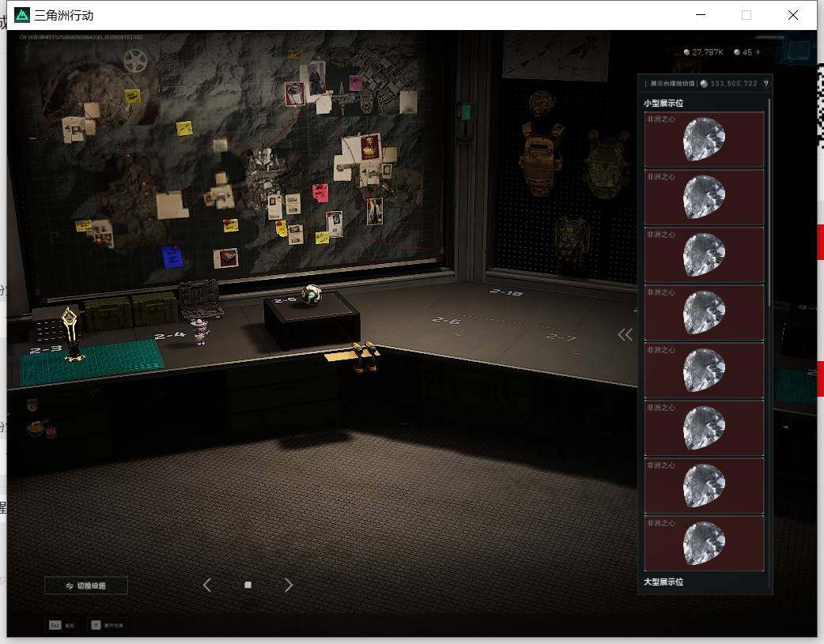The image size is (824, 644).
Task: Select the first 非洲之心 diamond card
Action: (704, 139)
